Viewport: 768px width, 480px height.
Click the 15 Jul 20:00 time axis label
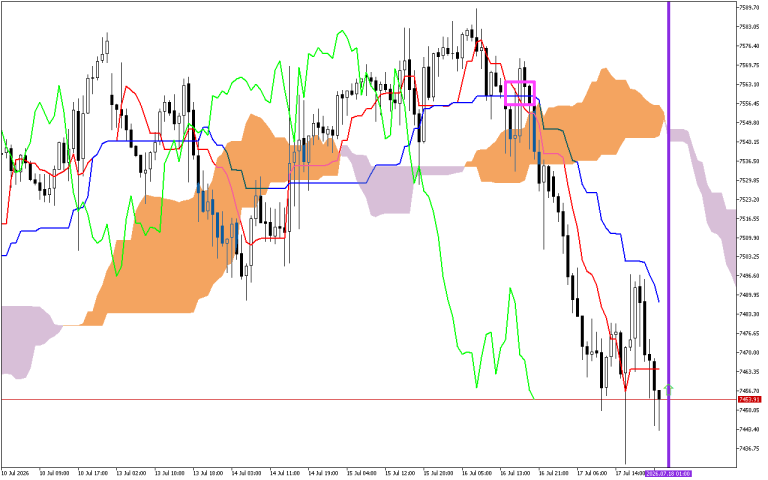[438, 474]
